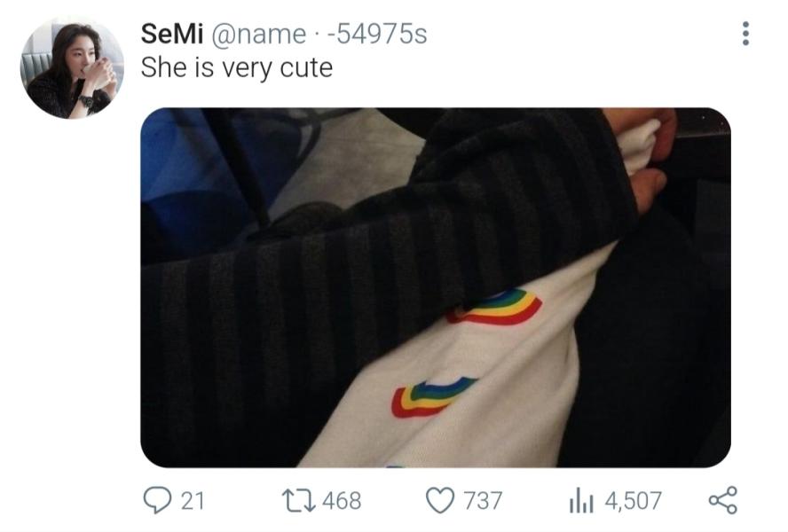Like the tweet with the heart icon
The width and height of the screenshot is (788, 532).
point(440,500)
